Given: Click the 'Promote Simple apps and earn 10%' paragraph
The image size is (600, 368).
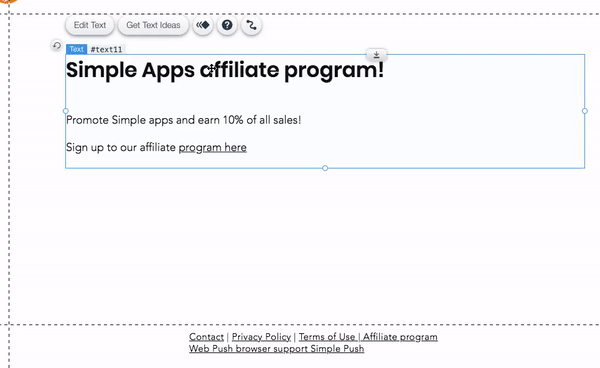Looking at the screenshot, I should (x=184, y=120).
